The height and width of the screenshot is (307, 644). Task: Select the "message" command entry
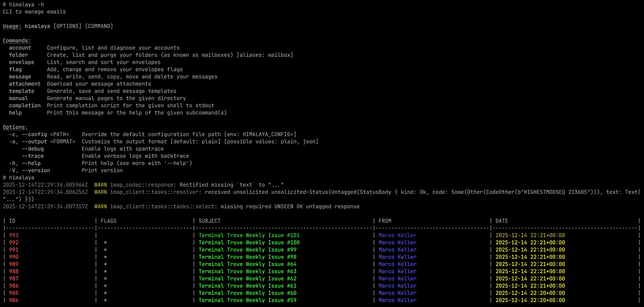coord(20,76)
